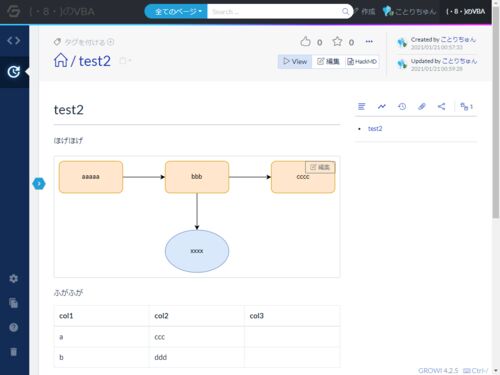Click the home icon in breadcrumb
500x375 pixels.
61,61
